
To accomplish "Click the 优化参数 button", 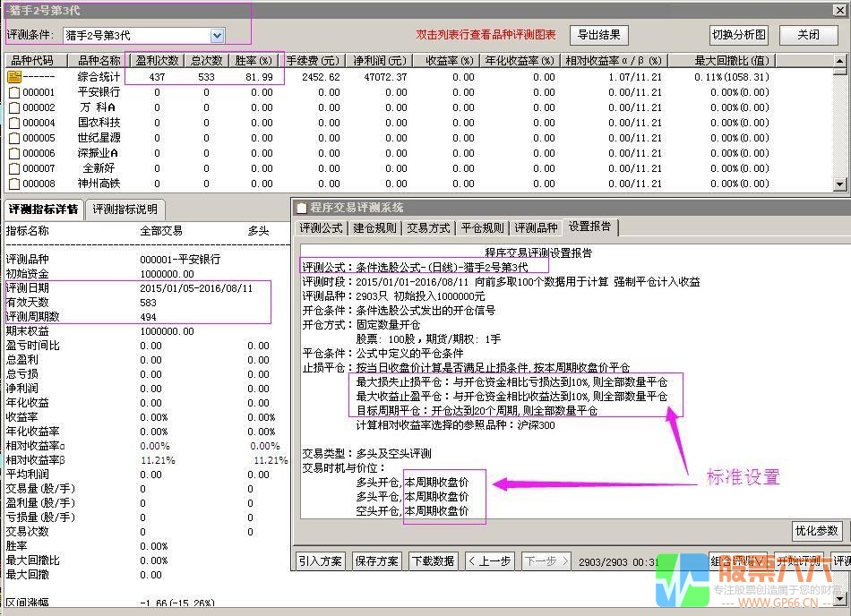I will pyautogui.click(x=816, y=531).
